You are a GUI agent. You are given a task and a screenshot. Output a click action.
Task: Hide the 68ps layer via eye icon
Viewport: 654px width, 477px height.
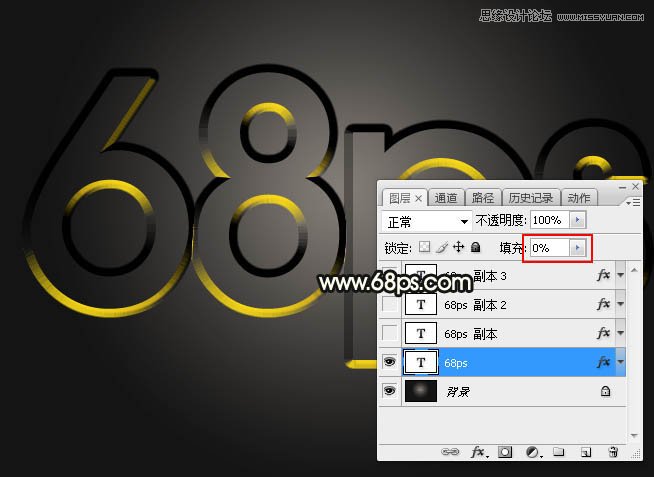390,362
